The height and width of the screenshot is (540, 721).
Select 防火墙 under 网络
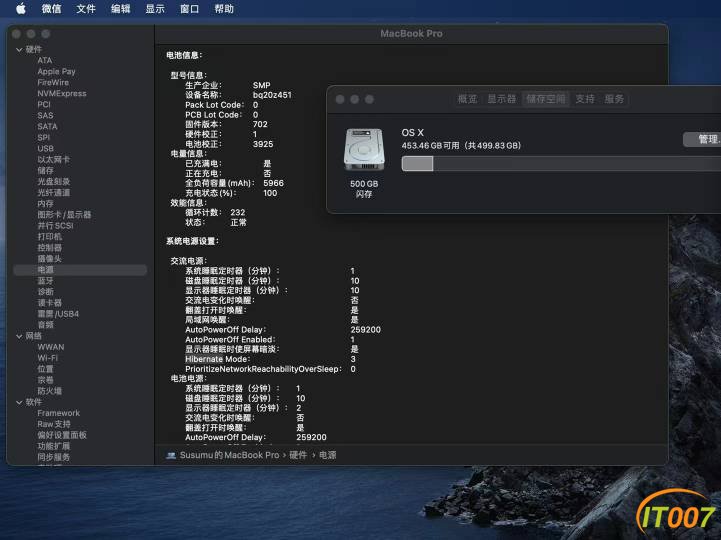49,391
